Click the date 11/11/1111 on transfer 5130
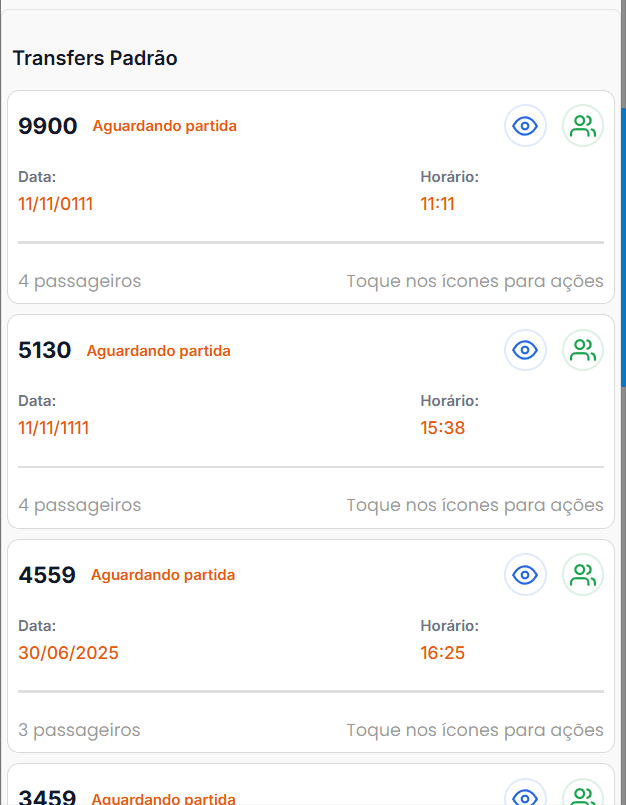 54,428
